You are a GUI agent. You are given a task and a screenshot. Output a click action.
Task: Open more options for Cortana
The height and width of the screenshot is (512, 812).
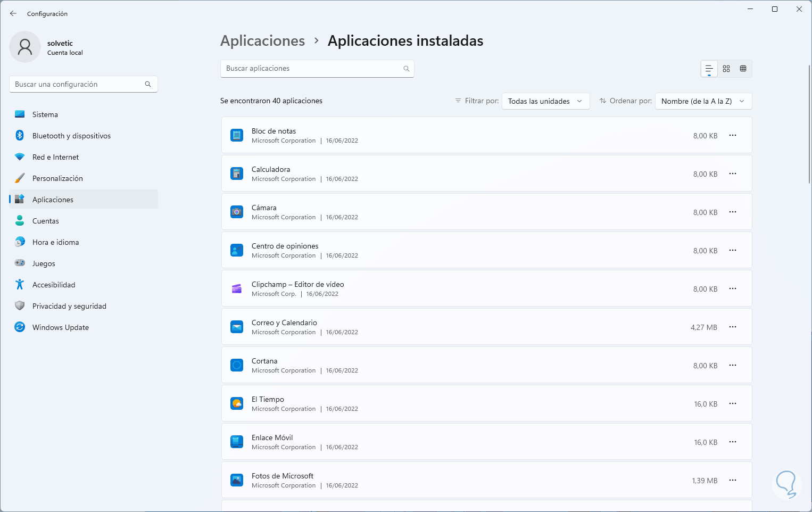pos(733,365)
